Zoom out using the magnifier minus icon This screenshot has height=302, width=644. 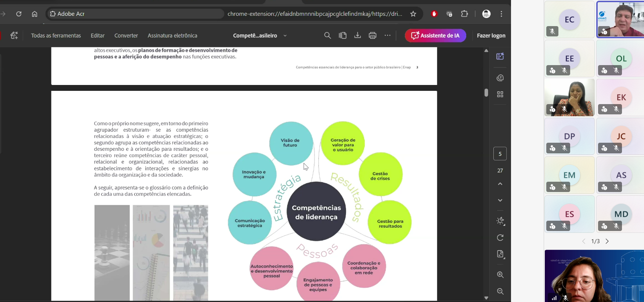coord(500,291)
